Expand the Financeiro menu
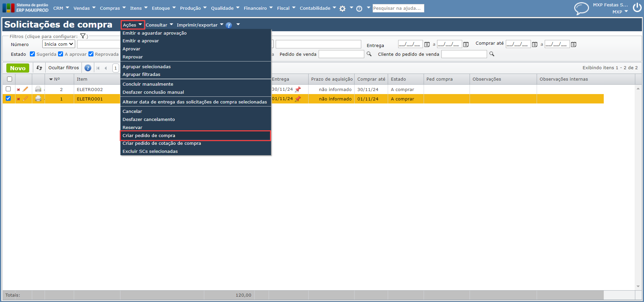644x302 pixels. [258, 8]
